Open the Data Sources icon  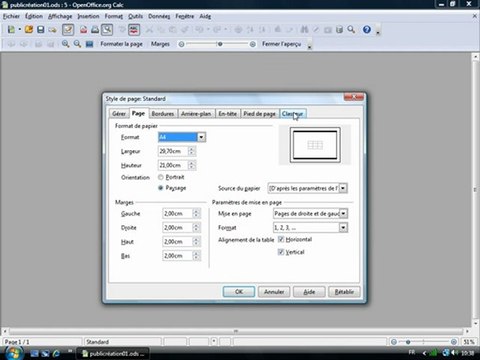(339, 30)
